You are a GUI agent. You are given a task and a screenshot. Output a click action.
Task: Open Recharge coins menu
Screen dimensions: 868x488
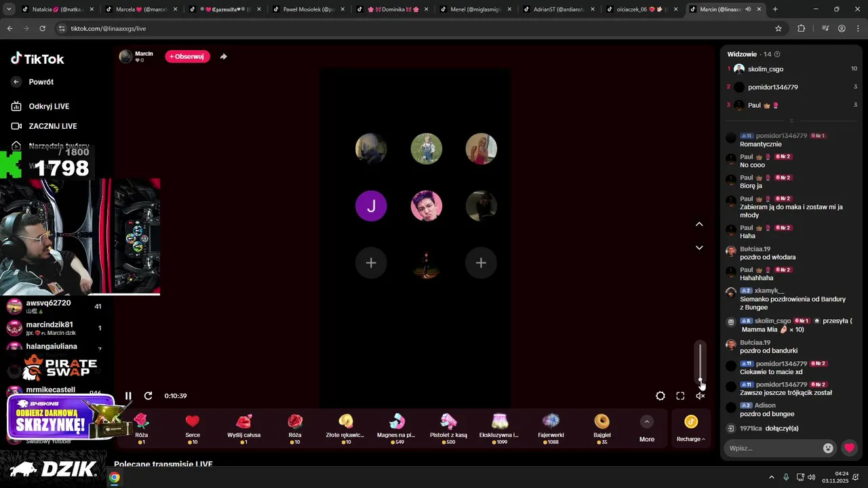tap(690, 430)
